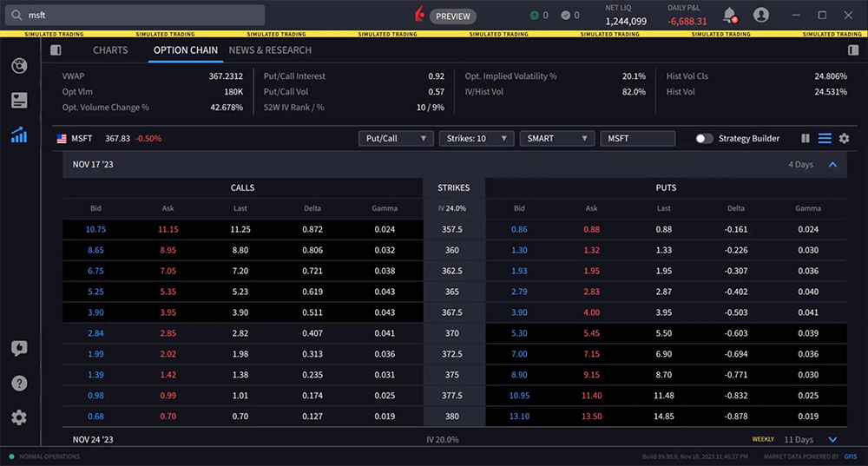Click the US flag next to MSFT
The height and width of the screenshot is (466, 868).
pos(62,139)
